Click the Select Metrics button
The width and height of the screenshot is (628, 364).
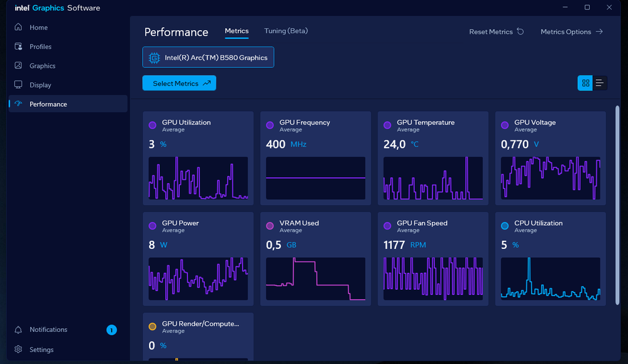(179, 83)
